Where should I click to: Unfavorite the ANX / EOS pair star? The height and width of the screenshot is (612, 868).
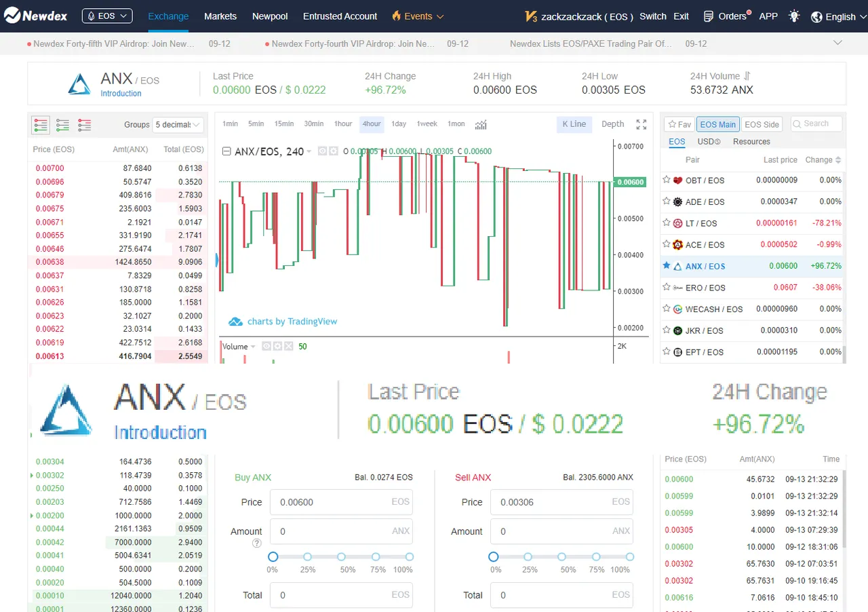pos(667,266)
